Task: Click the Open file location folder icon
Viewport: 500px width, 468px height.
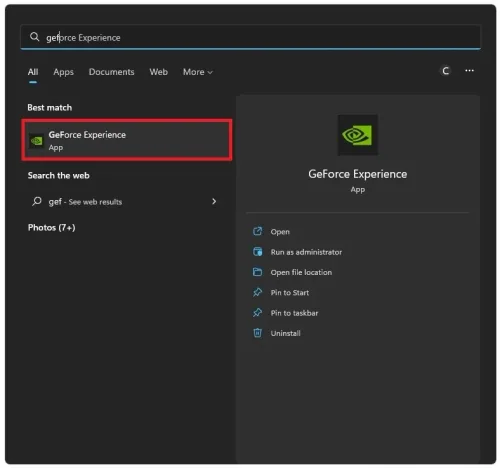Action: pos(257,272)
